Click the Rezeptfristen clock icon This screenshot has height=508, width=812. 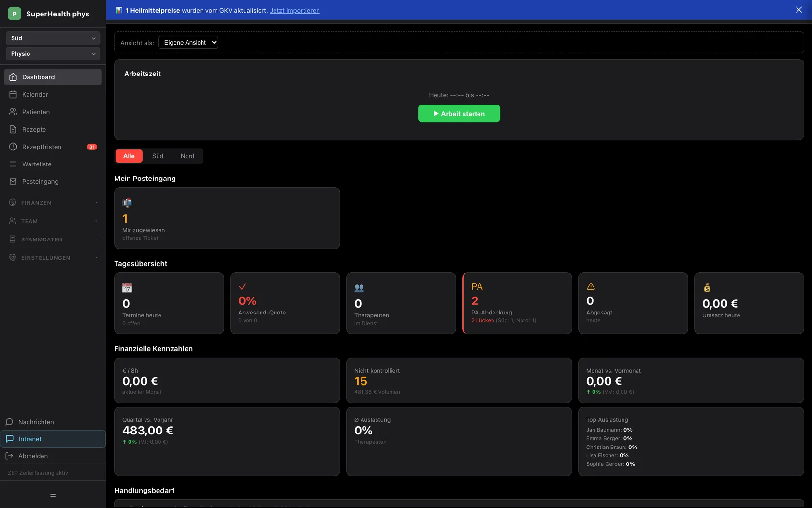[x=13, y=147]
